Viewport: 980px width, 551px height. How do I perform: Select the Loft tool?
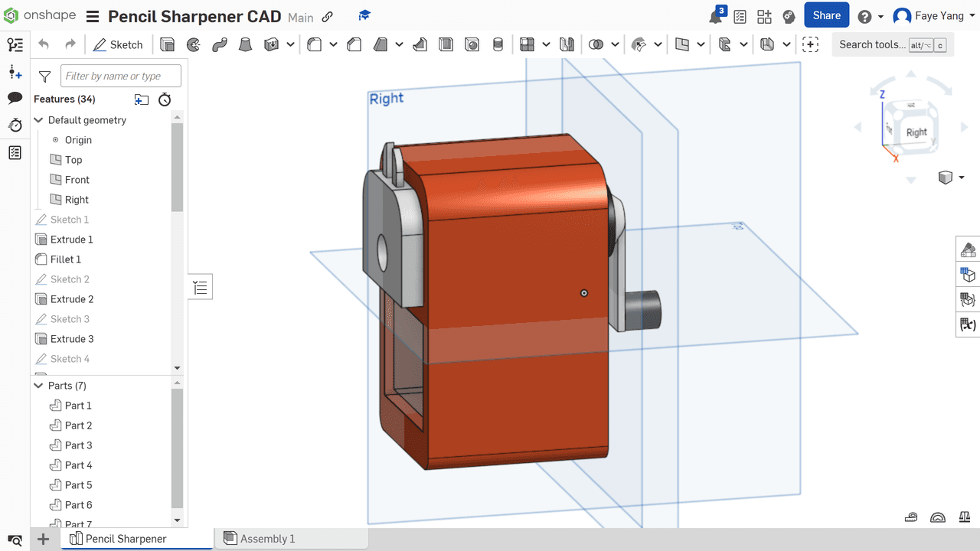point(245,45)
